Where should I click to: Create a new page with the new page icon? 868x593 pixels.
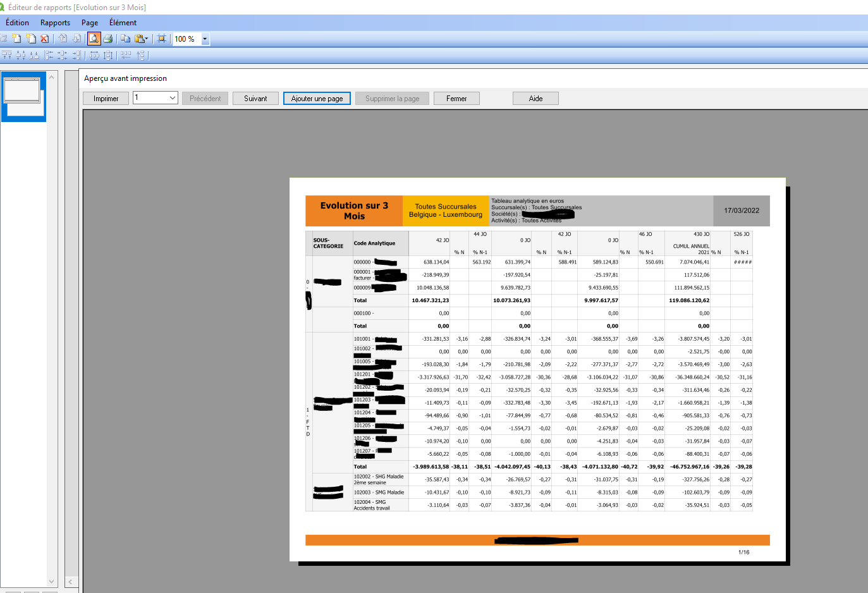(16, 39)
